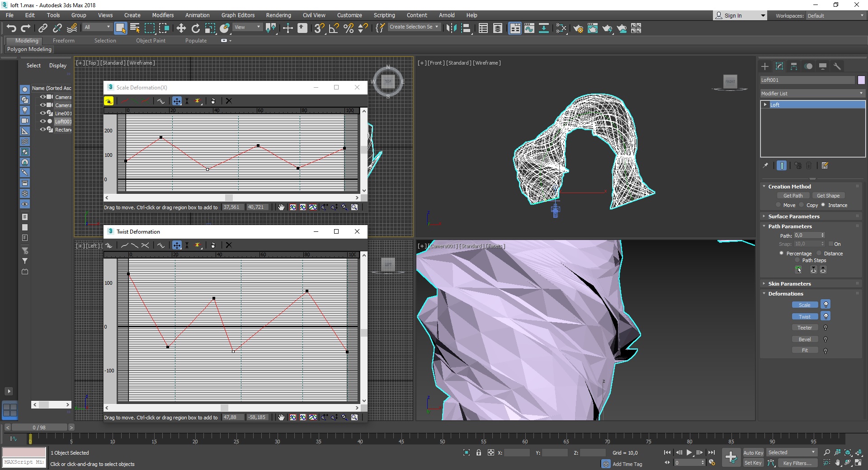Click the Undo arrow in main toolbar

pos(11,28)
